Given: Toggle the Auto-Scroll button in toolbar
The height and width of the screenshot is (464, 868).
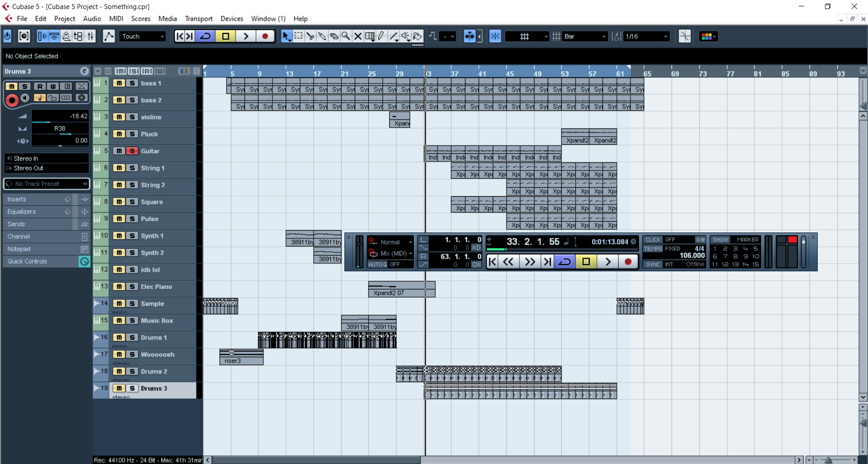Looking at the screenshot, I should [x=470, y=36].
